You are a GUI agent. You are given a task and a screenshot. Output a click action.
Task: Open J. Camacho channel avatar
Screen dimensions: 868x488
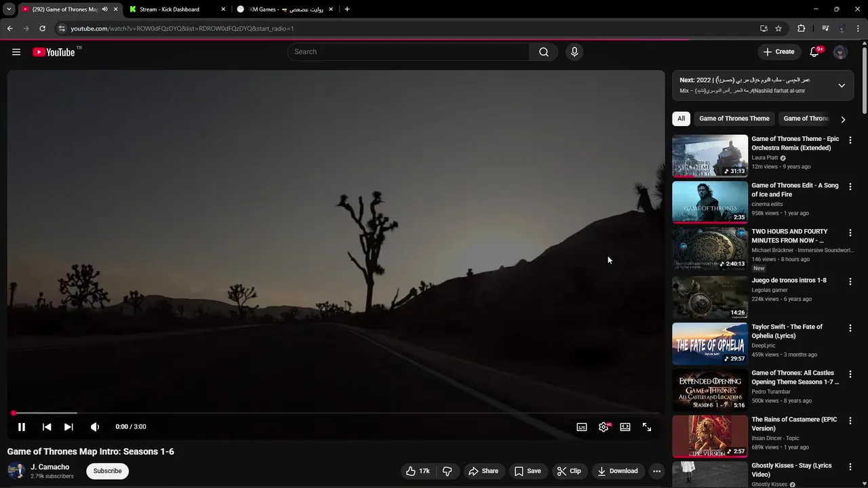tap(16, 471)
